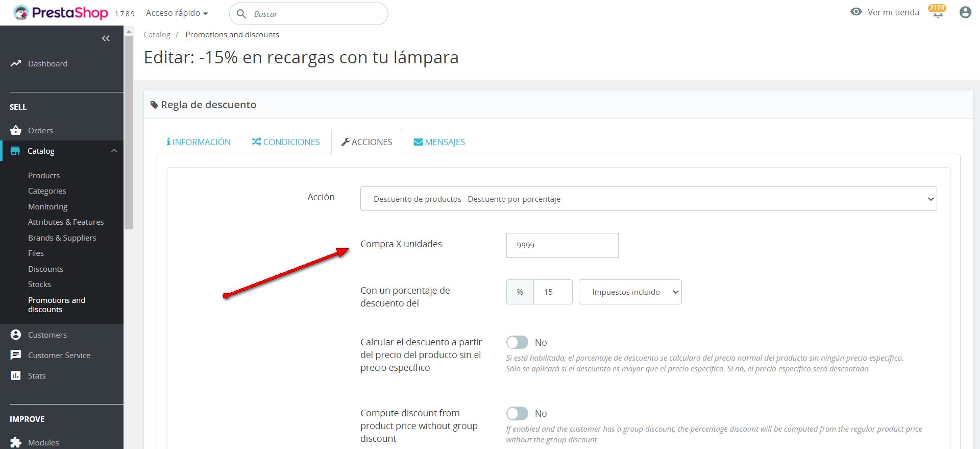Click the Dashboard trend-line icon
Image resolution: width=980 pixels, height=449 pixels.
point(16,63)
